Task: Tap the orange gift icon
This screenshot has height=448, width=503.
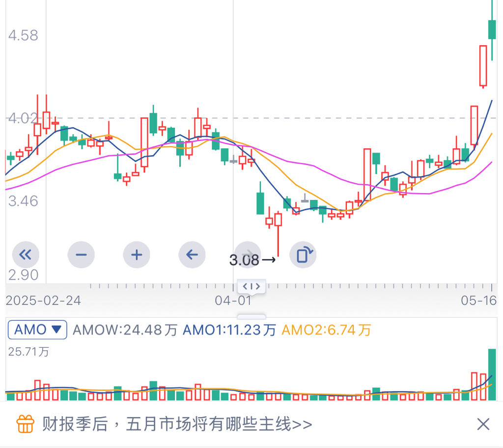Action: (x=26, y=424)
